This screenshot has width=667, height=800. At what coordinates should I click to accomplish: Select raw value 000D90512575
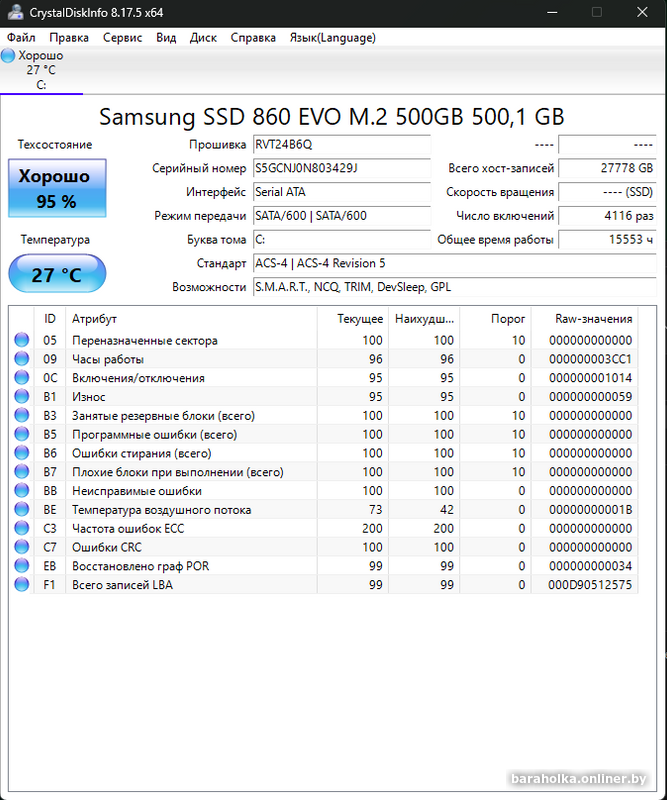[x=590, y=585]
